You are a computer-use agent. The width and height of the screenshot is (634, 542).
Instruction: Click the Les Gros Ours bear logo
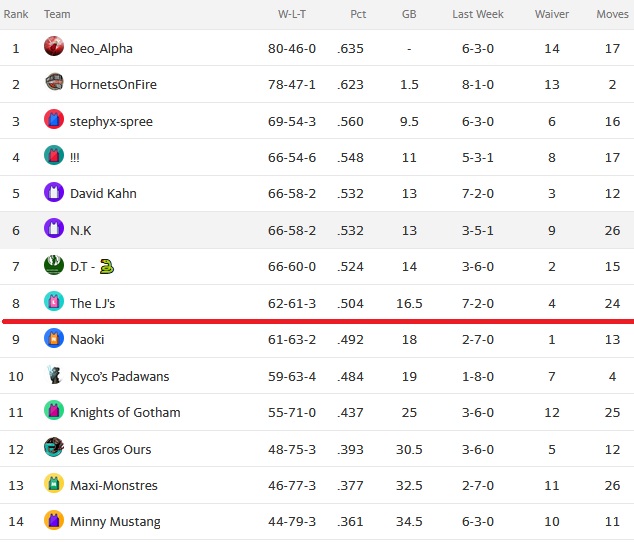pyautogui.click(x=54, y=447)
